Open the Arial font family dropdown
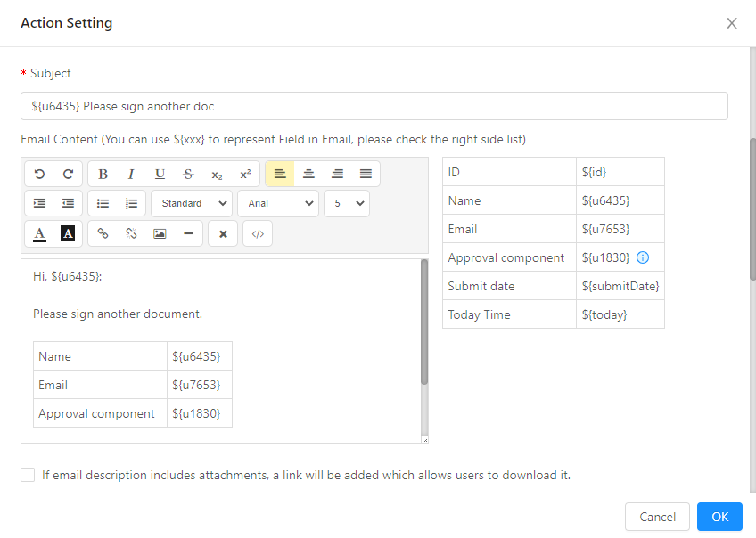Viewport: 756px width, 538px height. coord(278,203)
